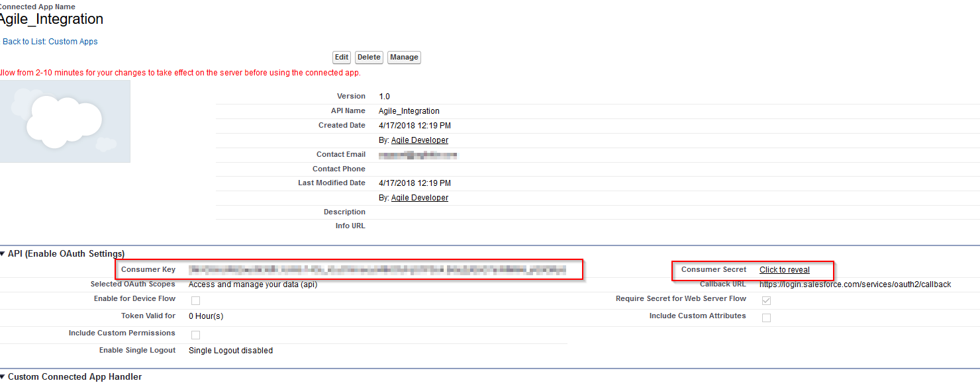Click the Selected OAuth Scopes label
Viewport: 980px width, 389px height.
point(133,284)
